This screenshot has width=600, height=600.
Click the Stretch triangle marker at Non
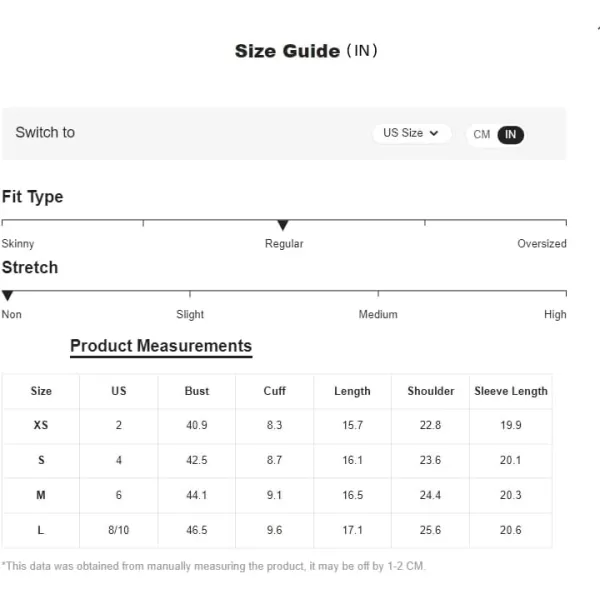7,295
